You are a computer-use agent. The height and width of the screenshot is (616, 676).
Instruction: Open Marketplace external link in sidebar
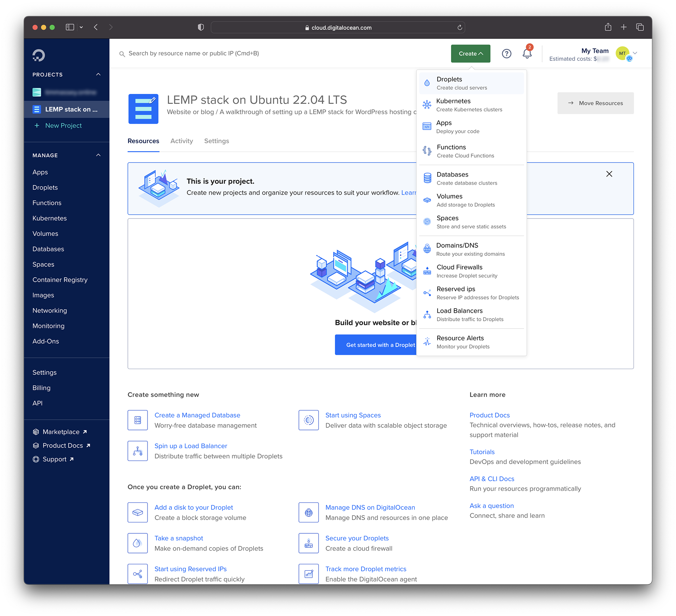(x=60, y=432)
